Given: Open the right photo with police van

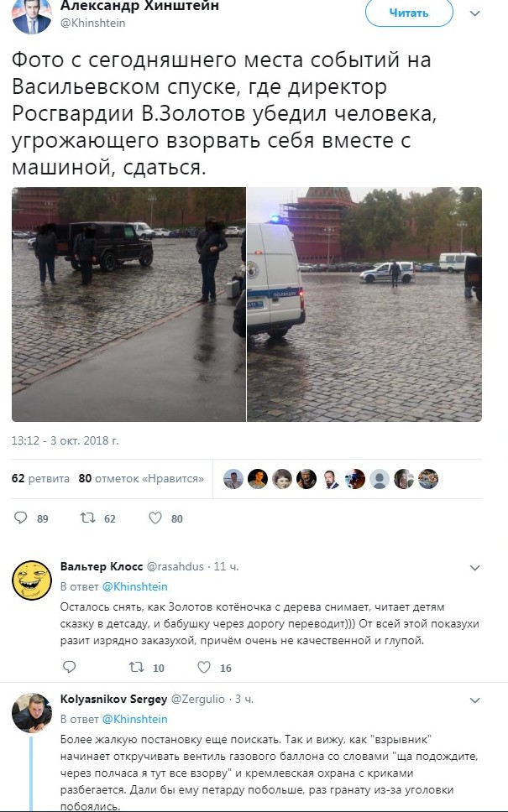Looking at the screenshot, I should 364,304.
